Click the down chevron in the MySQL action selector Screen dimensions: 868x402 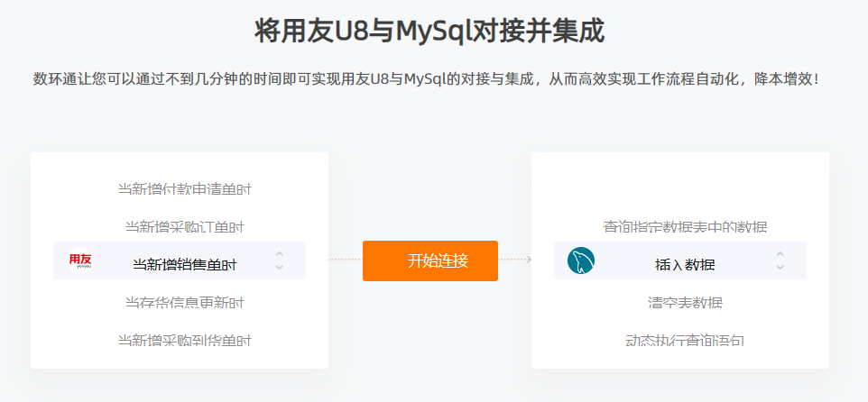780,267
